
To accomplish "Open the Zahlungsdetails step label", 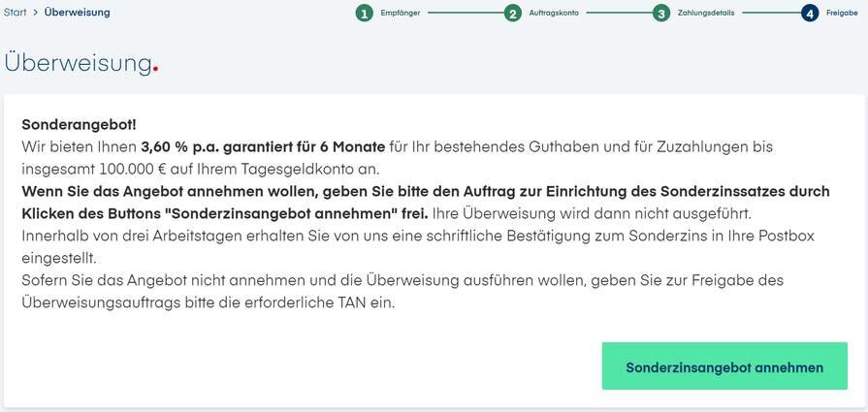I will coord(705,14).
